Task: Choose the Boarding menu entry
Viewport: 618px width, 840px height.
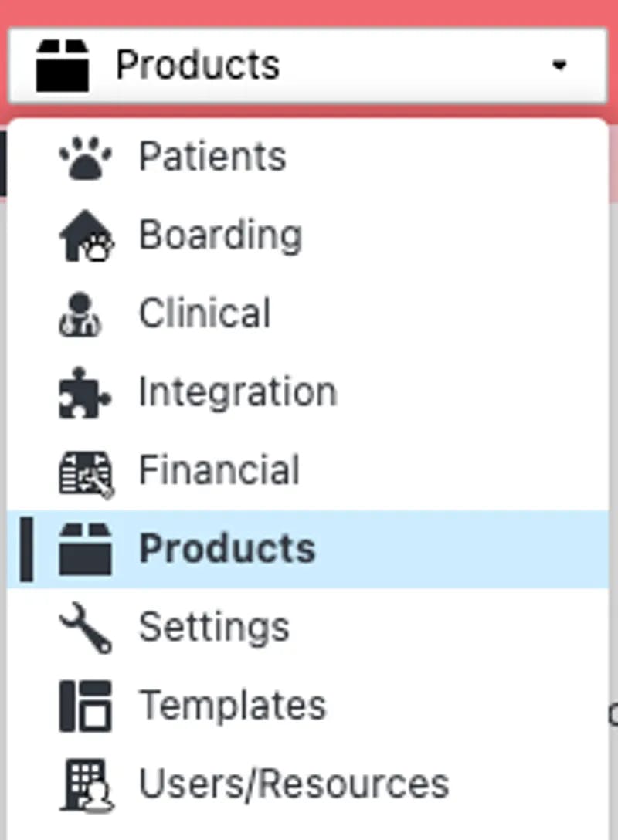Action: pyautogui.click(x=220, y=235)
